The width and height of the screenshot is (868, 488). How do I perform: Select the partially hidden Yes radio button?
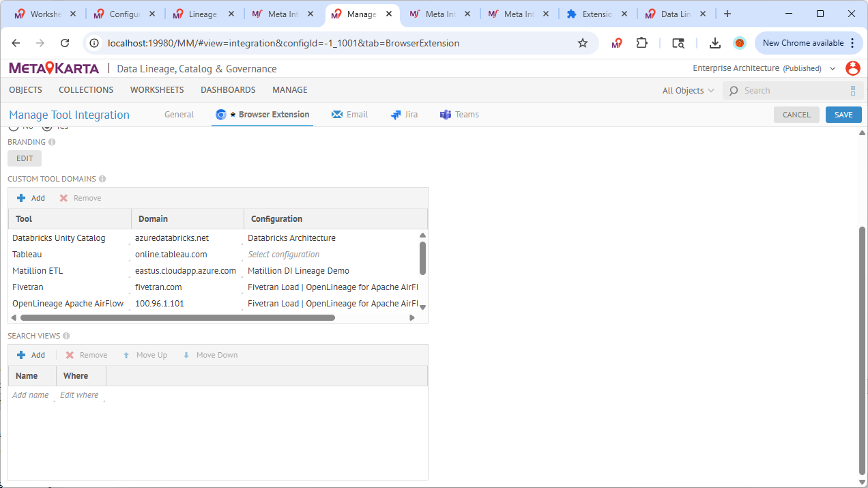[x=47, y=128]
